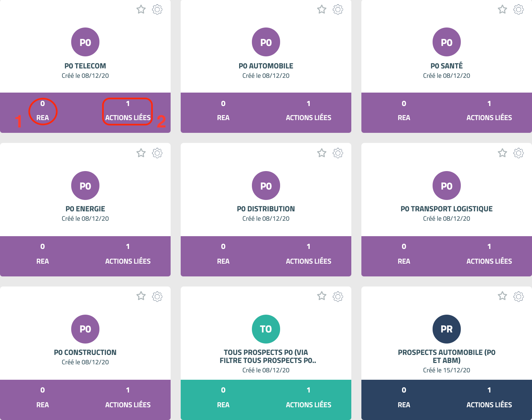The width and height of the screenshot is (532, 420).
Task: Open the PO TRANSPORT LOGISTIQUE title
Action: point(447,209)
